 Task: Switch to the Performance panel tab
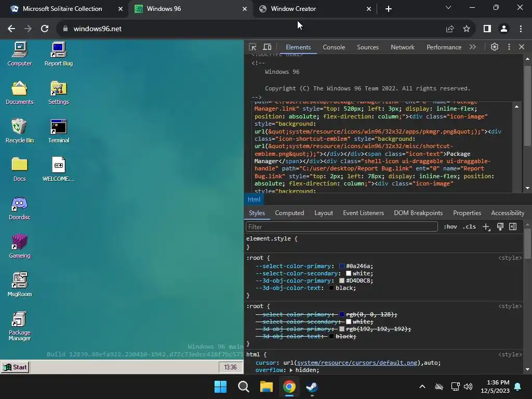pos(444,47)
